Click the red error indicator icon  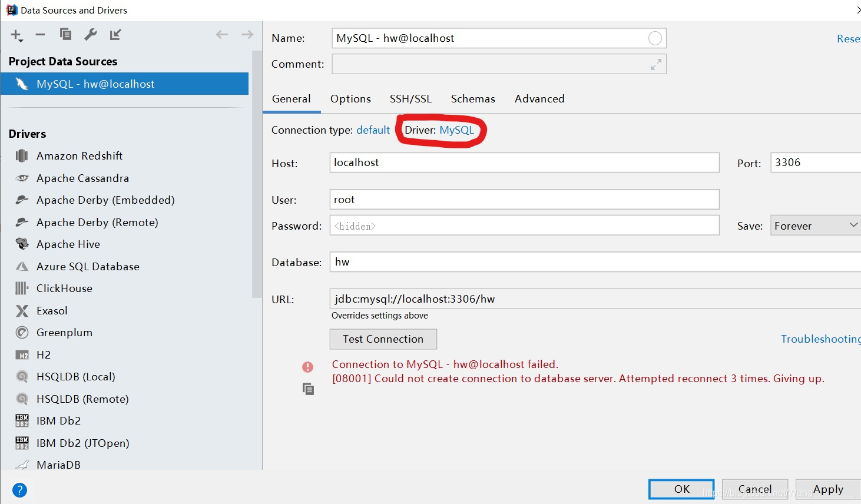pos(307,367)
